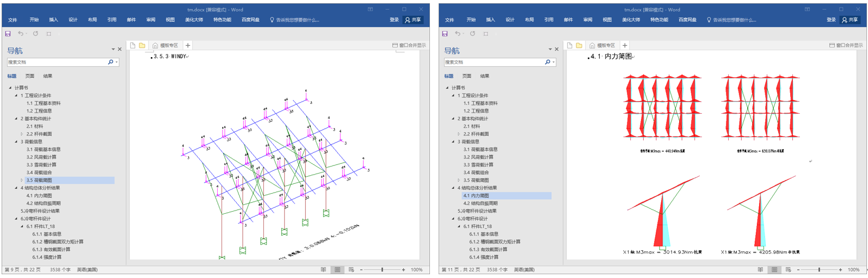Add a new tab with plus icon in left window
This screenshot has width=868, height=278.
pyautogui.click(x=188, y=46)
